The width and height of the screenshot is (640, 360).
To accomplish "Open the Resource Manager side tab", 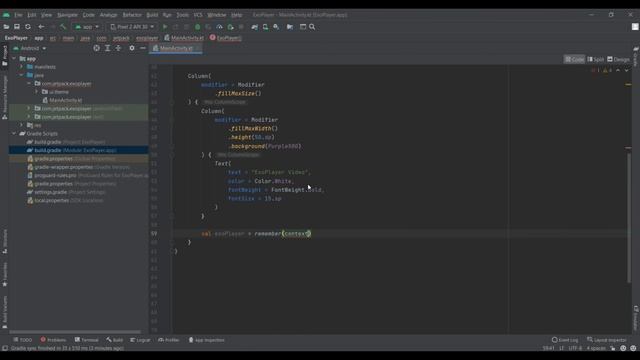I will point(5,97).
